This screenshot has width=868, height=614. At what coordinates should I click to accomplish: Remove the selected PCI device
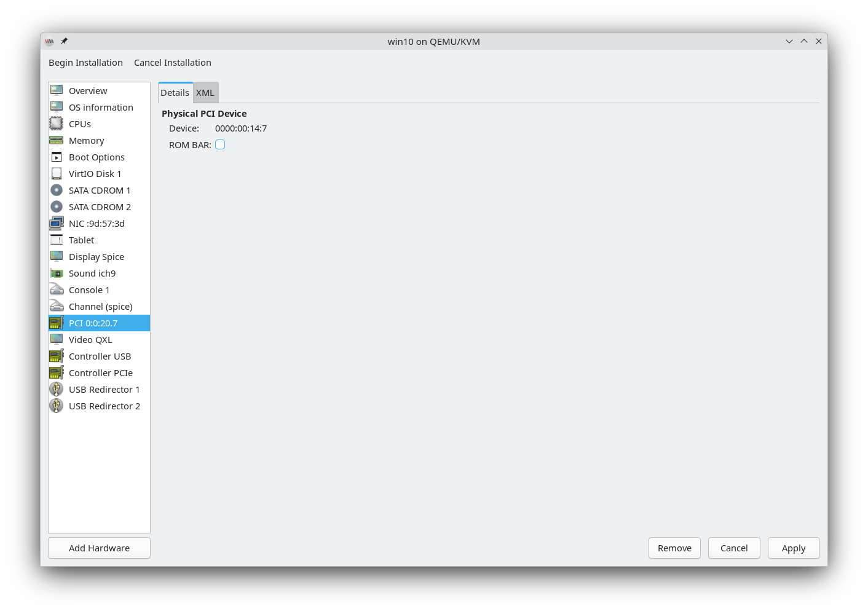674,548
